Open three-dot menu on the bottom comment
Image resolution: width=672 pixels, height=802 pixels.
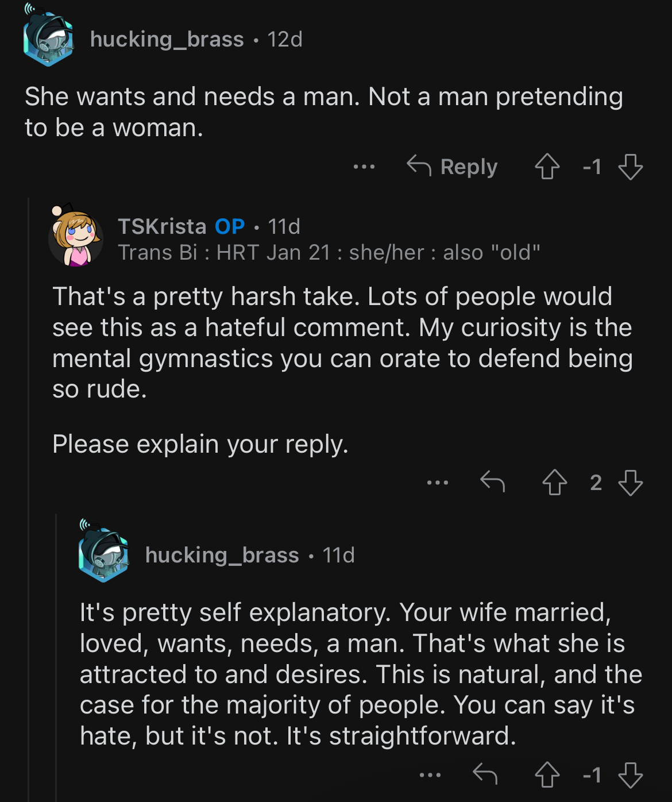coord(430,775)
